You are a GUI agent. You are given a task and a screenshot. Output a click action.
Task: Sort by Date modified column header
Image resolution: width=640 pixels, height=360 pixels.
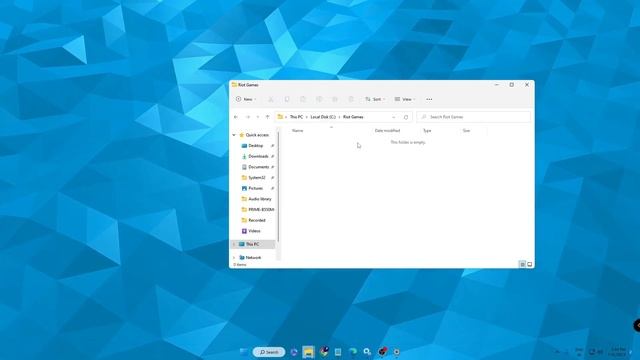[x=387, y=131]
